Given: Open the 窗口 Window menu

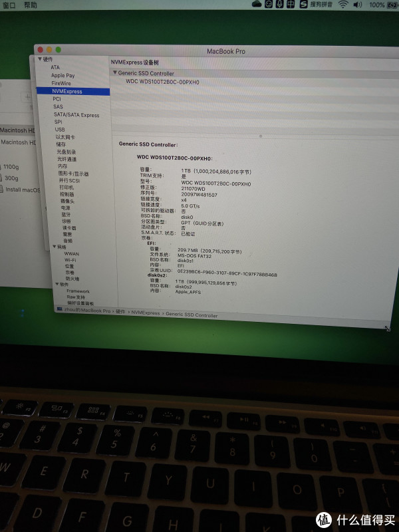Looking at the screenshot, I should pyautogui.click(x=8, y=4).
